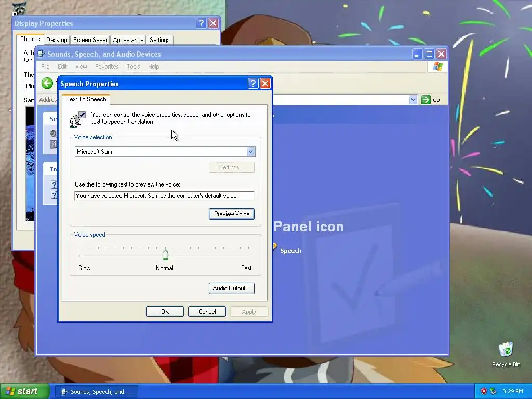Click the Display Properties help icon
The image size is (532, 399).
tap(201, 23)
